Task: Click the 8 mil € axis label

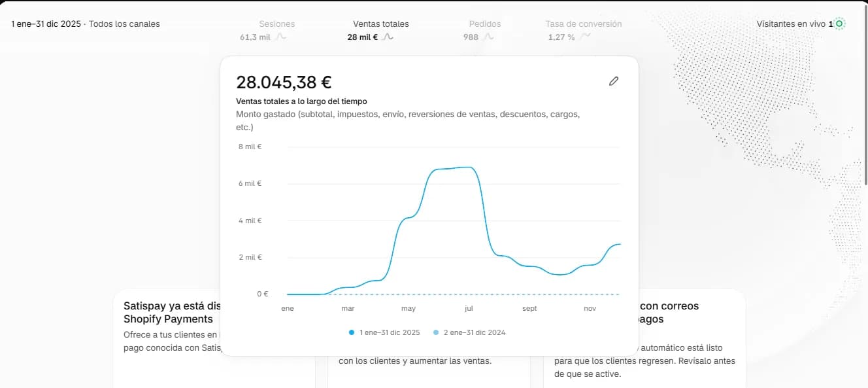Action: (x=250, y=147)
